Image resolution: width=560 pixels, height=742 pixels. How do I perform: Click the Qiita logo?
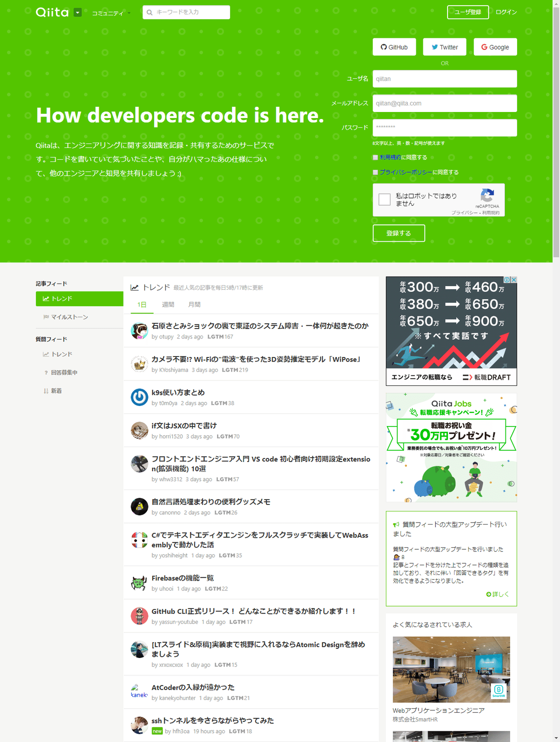tap(52, 12)
